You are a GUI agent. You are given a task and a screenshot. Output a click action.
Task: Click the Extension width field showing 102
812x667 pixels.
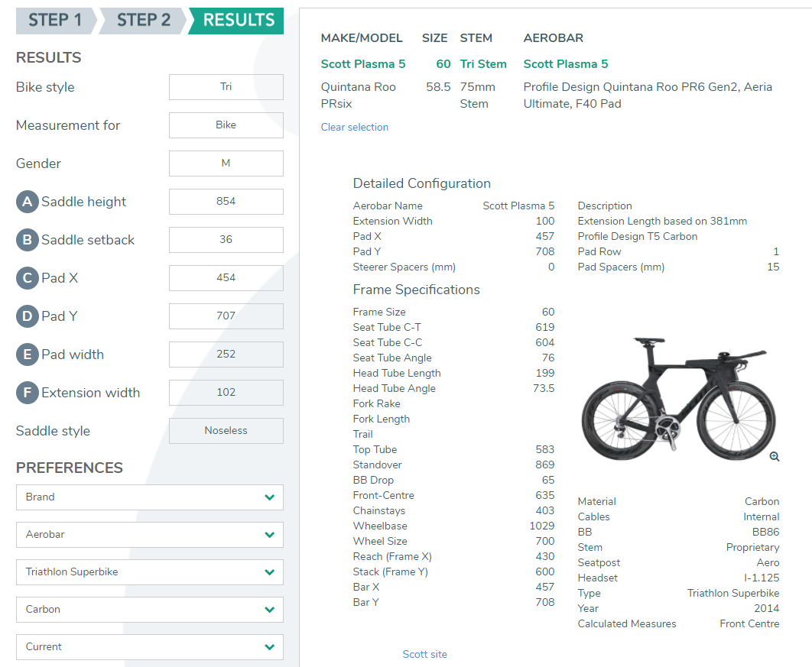point(226,393)
